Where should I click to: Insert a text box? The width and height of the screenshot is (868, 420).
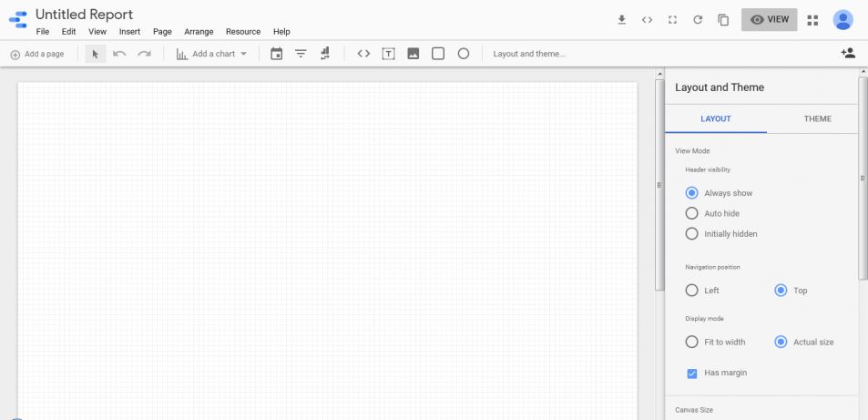coord(389,54)
